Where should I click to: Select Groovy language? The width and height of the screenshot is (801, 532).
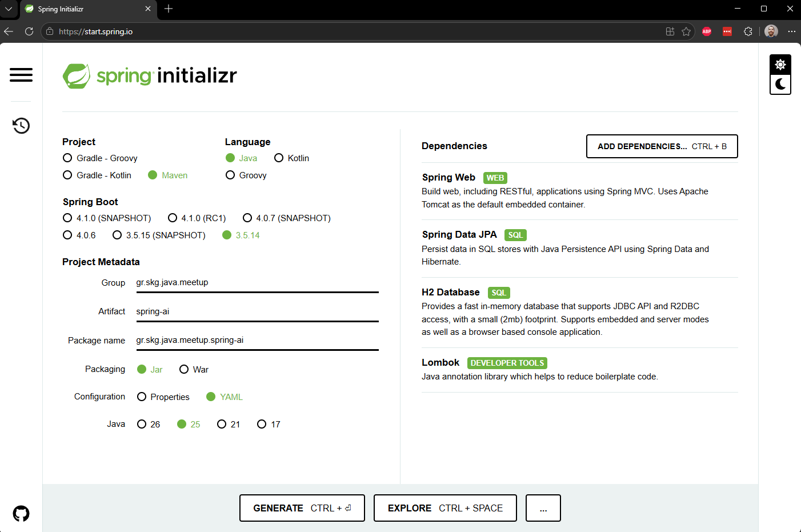[246, 175]
